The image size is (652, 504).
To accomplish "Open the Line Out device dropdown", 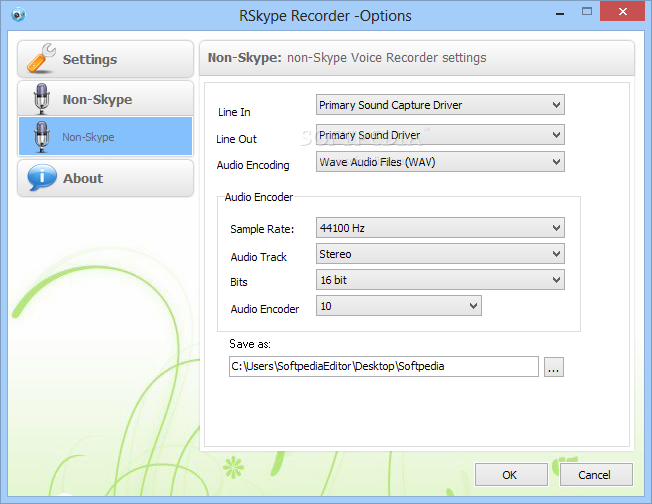I will (x=440, y=135).
